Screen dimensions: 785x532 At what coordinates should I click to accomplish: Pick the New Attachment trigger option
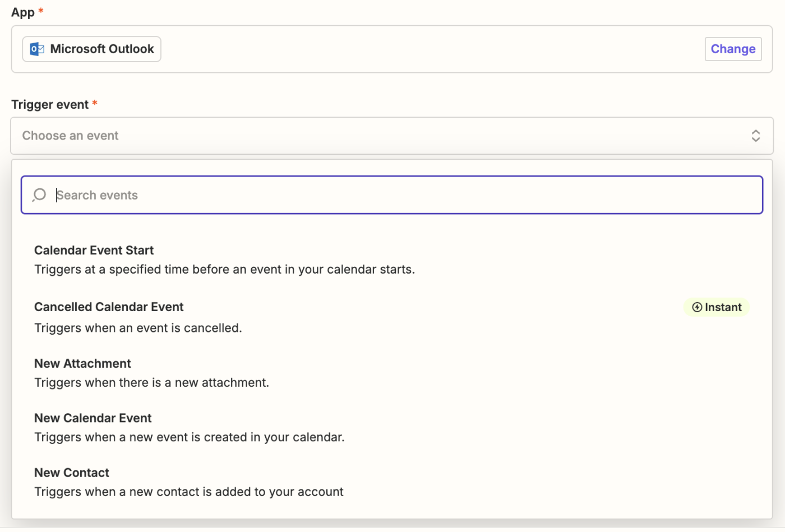point(82,364)
